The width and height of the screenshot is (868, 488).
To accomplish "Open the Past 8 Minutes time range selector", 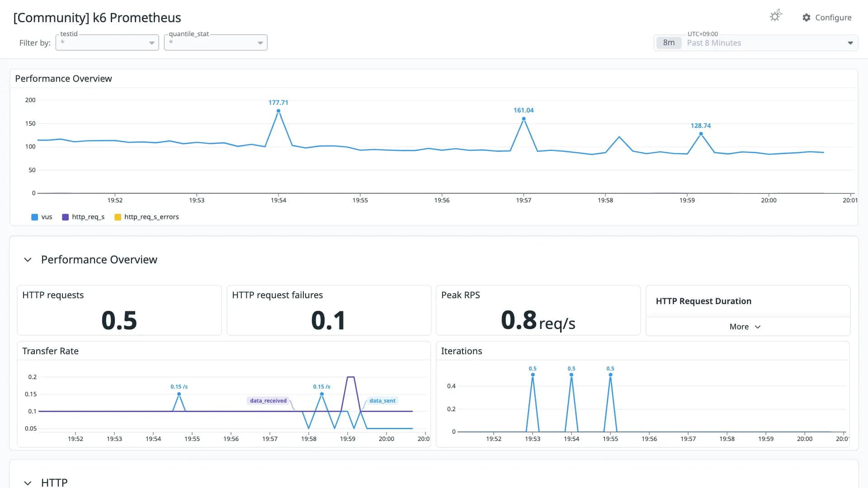I will (755, 43).
